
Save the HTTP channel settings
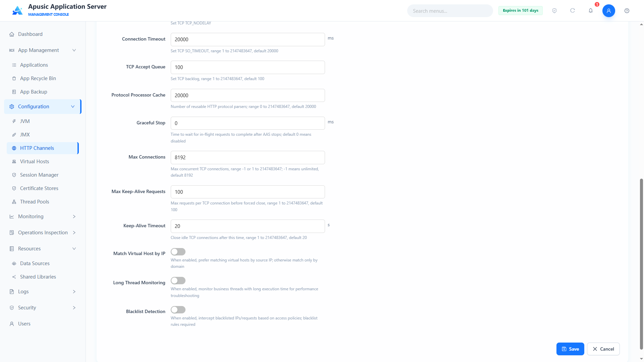point(570,349)
